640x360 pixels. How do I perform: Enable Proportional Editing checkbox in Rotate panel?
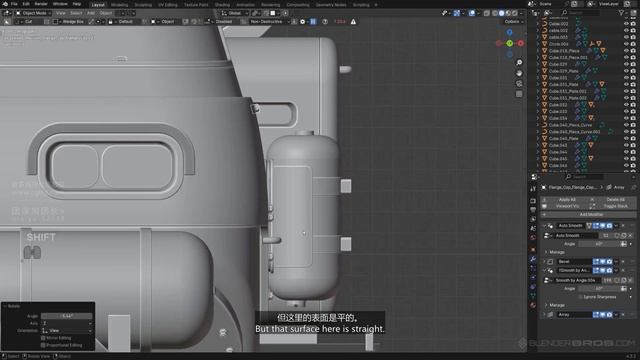43,345
